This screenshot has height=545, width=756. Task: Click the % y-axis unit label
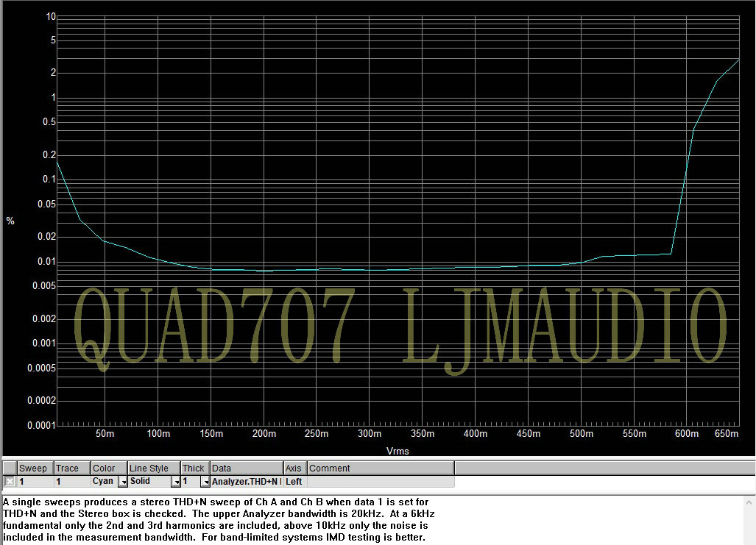coord(10,221)
